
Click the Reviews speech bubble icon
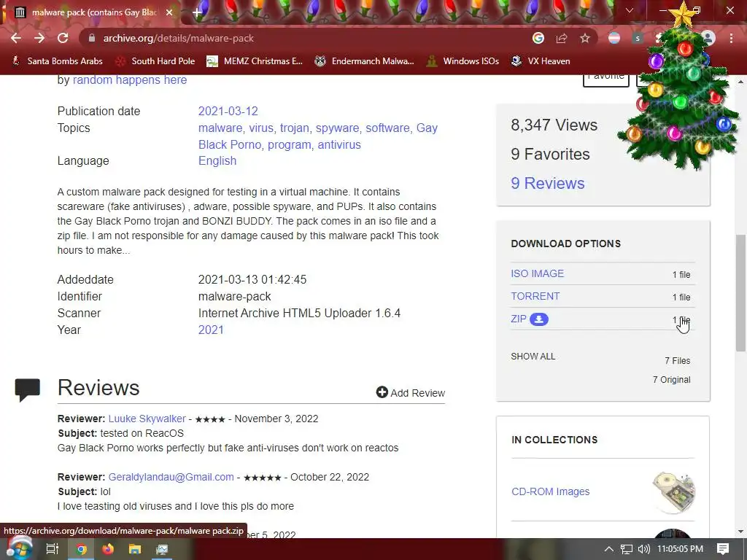click(x=27, y=390)
